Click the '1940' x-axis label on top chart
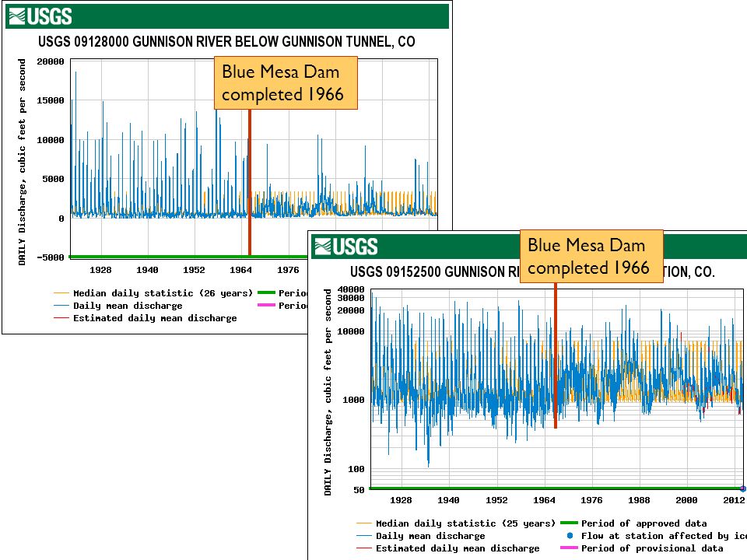 pos(147,270)
